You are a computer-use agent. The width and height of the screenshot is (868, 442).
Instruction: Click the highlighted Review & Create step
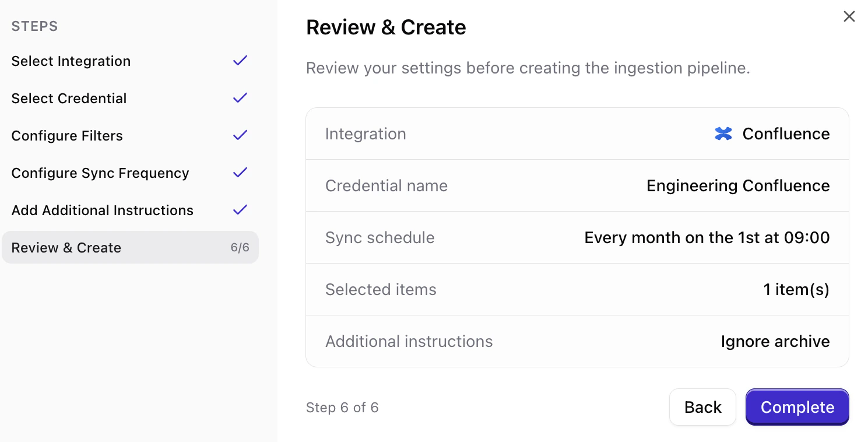click(66, 247)
